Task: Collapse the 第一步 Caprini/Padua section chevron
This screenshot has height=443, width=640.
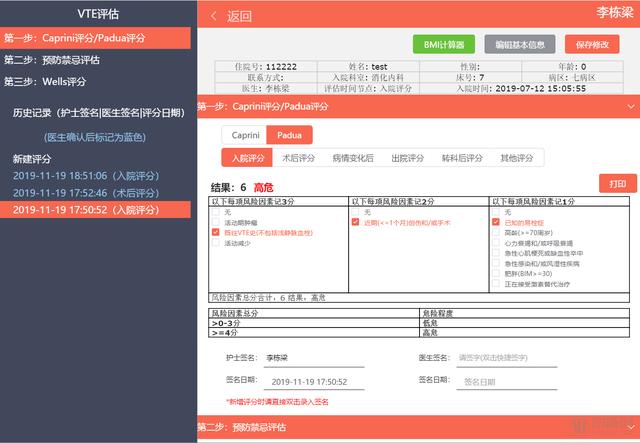Action: tap(629, 106)
